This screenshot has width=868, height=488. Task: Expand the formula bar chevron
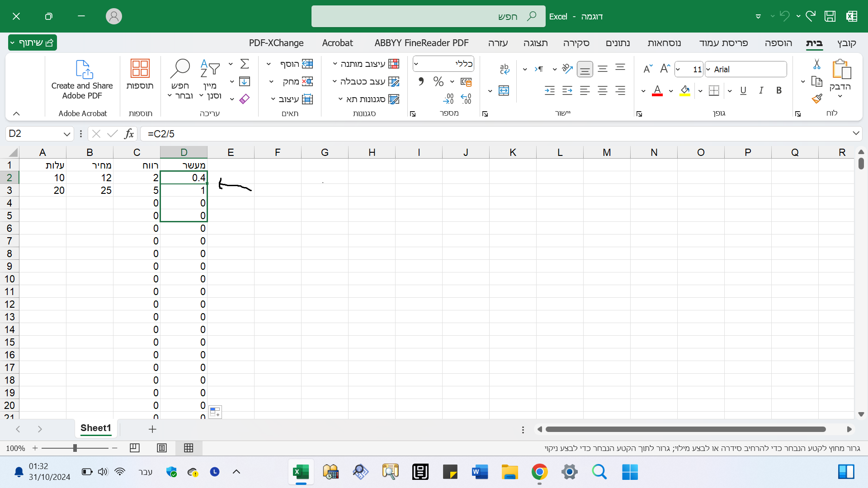[x=855, y=133]
